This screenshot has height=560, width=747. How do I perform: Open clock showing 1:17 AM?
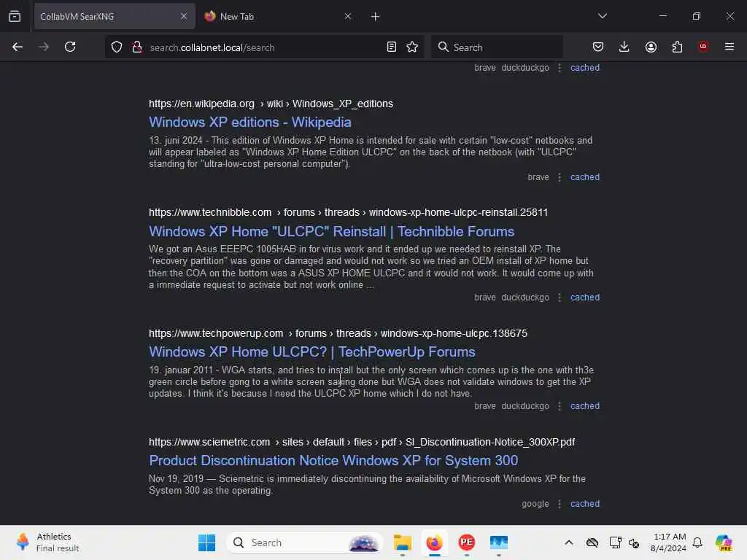(x=669, y=542)
